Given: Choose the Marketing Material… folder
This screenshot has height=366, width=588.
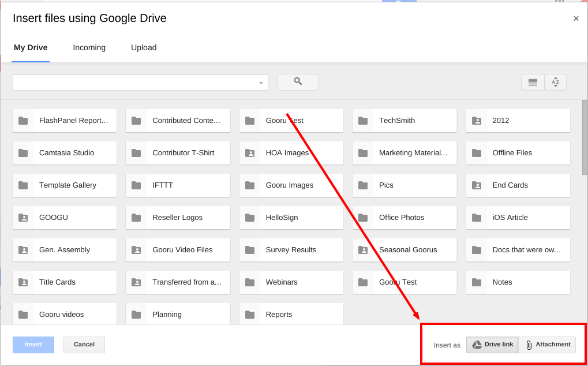Looking at the screenshot, I should [405, 153].
